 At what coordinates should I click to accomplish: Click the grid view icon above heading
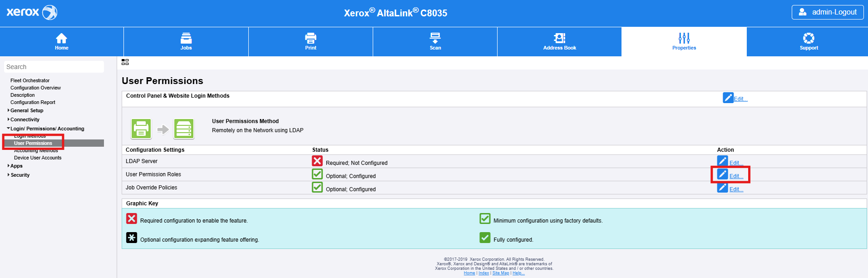coord(125,62)
